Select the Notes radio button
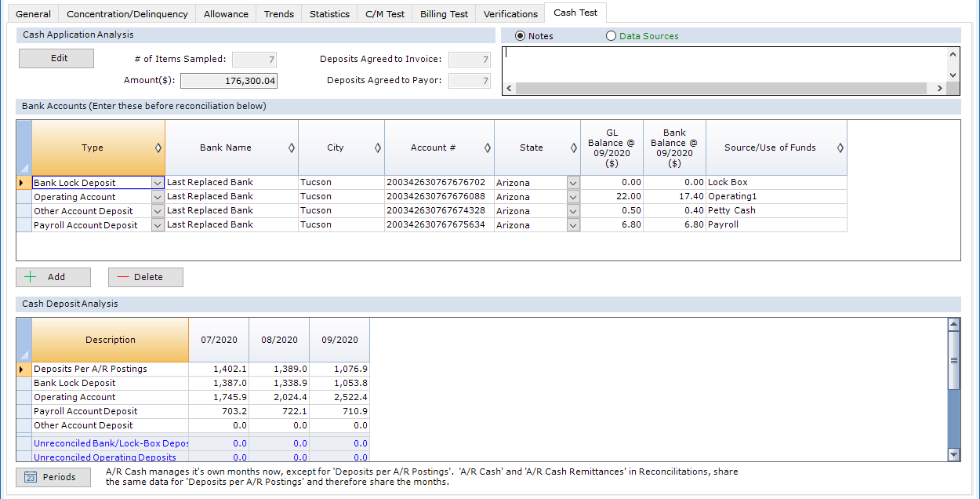The height and width of the screenshot is (499, 980). (520, 36)
